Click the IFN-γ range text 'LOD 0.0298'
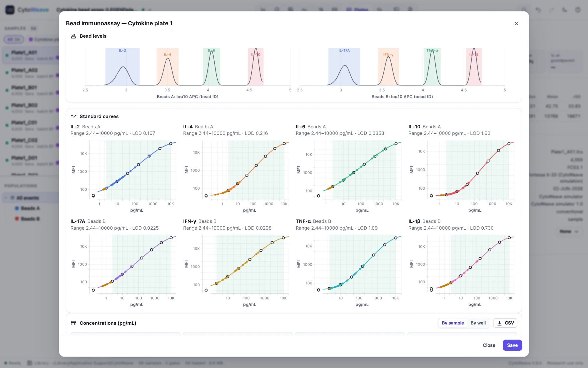 [x=258, y=228]
